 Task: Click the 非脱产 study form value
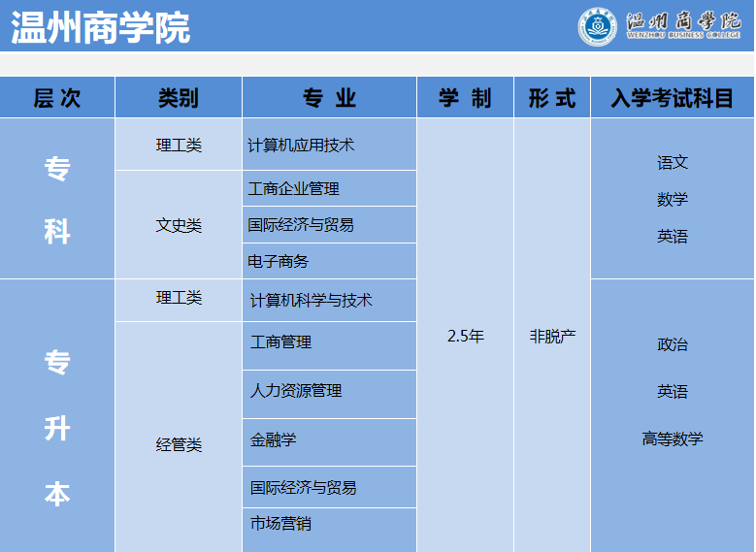tap(552, 336)
